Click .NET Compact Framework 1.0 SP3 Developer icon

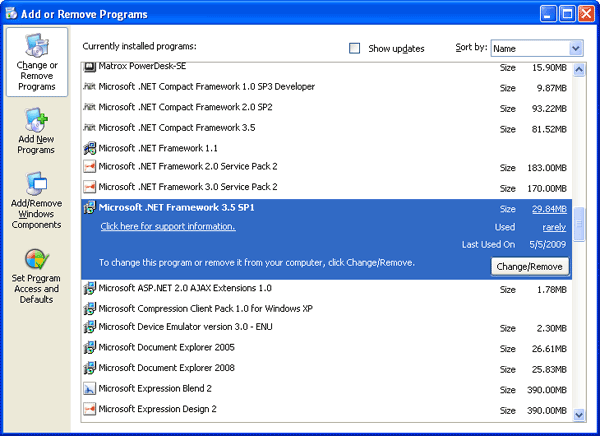tap(90, 87)
